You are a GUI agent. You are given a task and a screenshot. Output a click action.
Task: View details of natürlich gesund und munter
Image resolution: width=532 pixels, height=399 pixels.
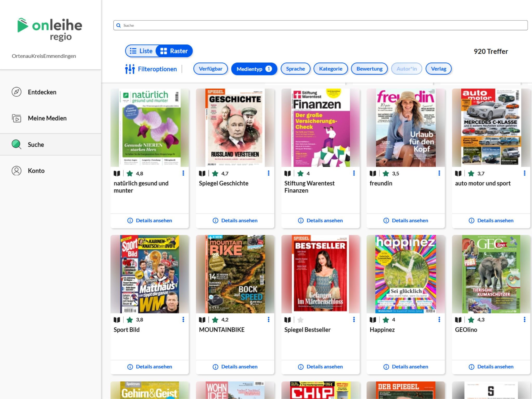[x=150, y=221]
